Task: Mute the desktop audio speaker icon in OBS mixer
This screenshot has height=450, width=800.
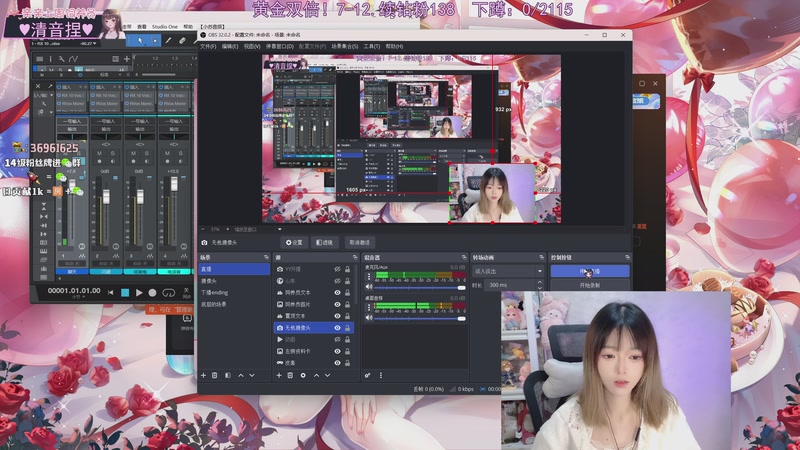Action: [369, 318]
